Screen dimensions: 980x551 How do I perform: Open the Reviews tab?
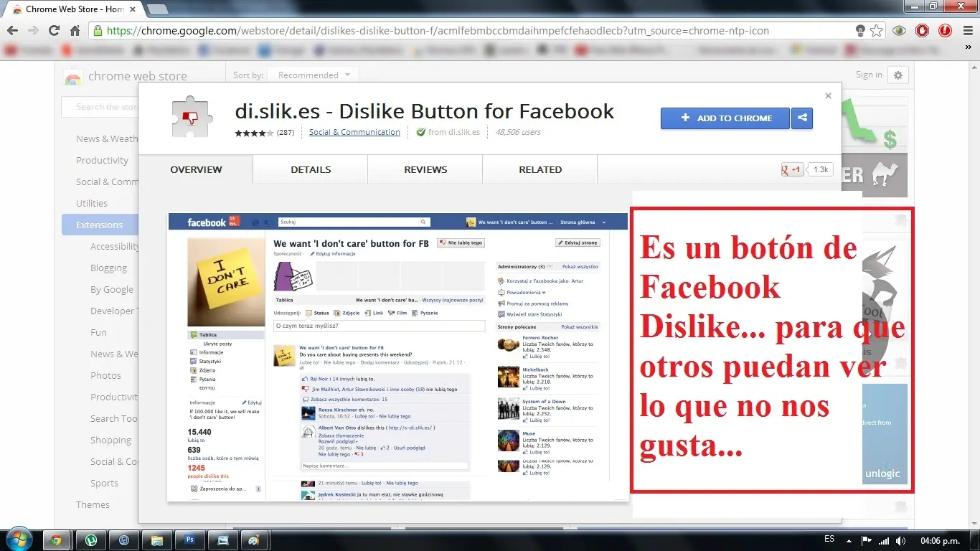pos(425,169)
